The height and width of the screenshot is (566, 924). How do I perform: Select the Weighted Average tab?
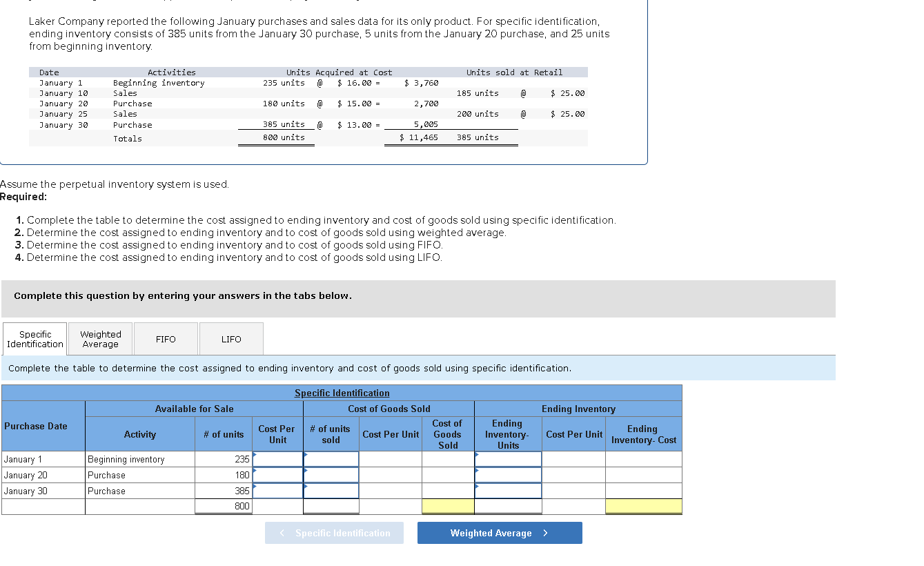click(99, 338)
